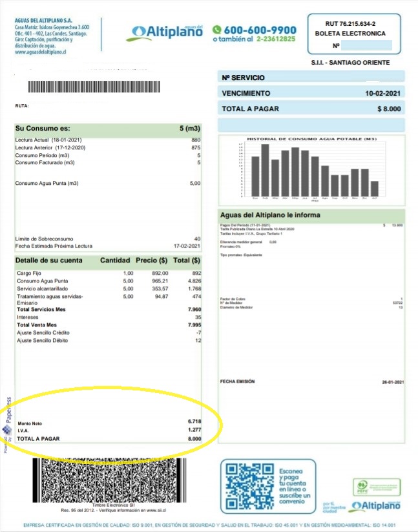Click the masked boleta number field after Nº
Viewport: 418px width, 532px height.
pos(366,45)
